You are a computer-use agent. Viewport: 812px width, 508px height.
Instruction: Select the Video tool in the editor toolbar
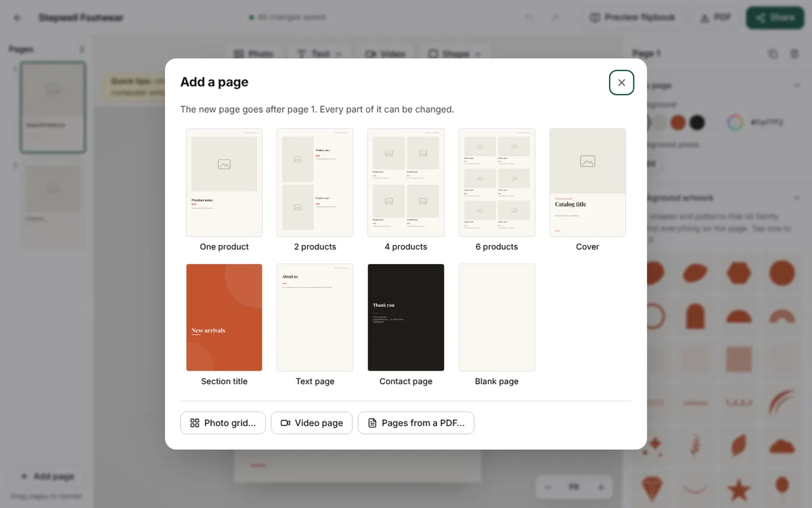coord(385,54)
